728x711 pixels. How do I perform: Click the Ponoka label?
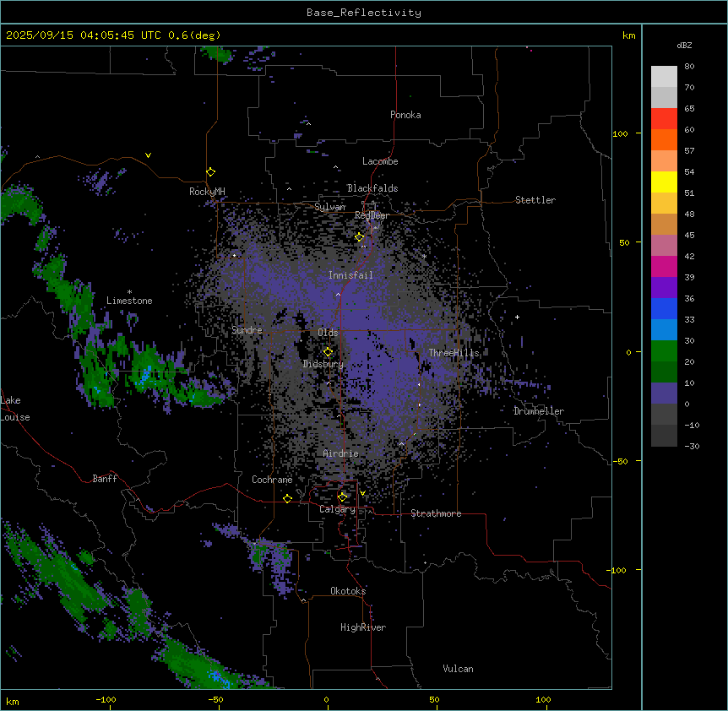click(x=405, y=115)
